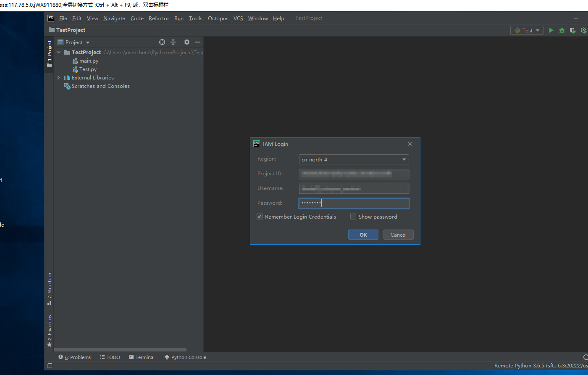Open the Problems tool window
The height and width of the screenshot is (375, 588).
75,357
